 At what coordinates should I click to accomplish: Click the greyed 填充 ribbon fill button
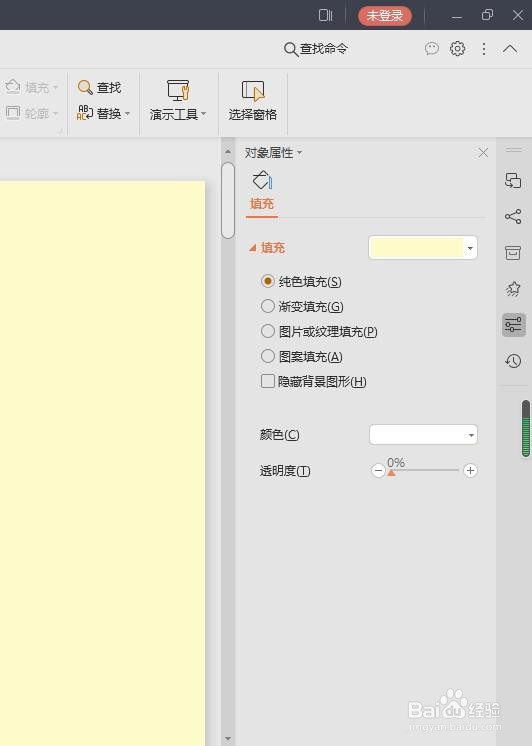(31, 88)
